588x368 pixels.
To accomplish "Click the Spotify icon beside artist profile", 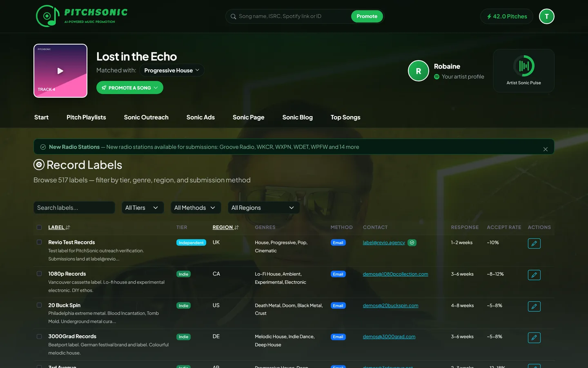I will click(x=437, y=76).
